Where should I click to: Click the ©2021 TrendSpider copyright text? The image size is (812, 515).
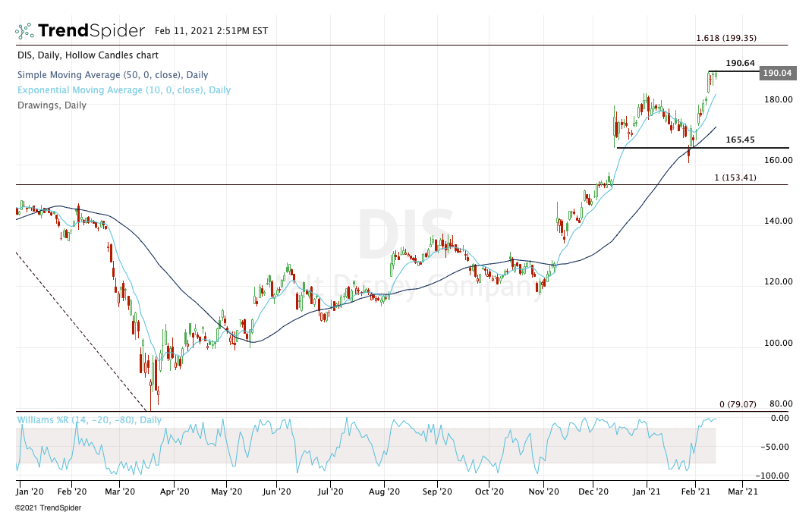pyautogui.click(x=48, y=508)
